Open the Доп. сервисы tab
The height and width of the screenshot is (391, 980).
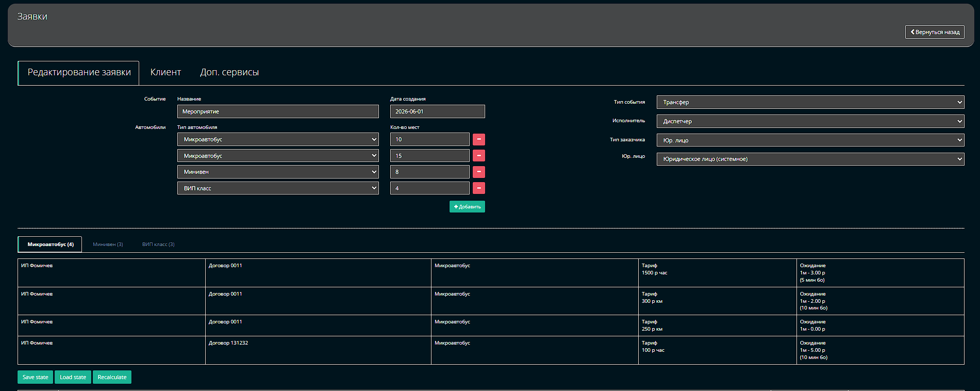229,72
